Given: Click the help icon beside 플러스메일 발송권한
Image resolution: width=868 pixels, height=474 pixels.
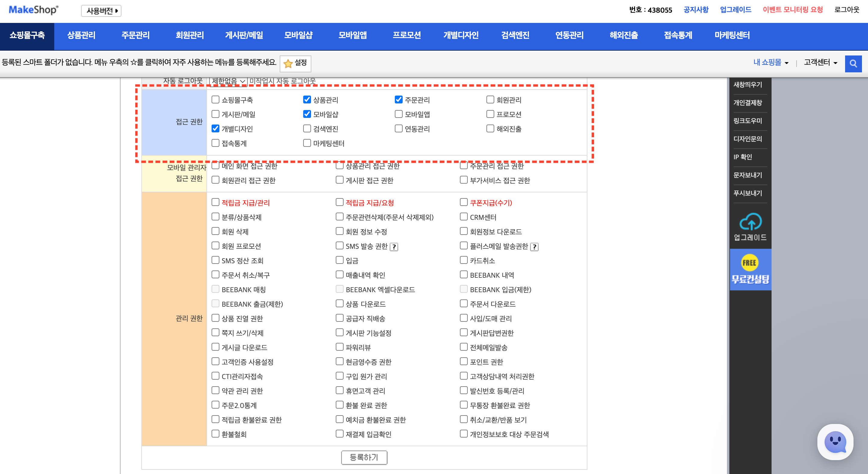Looking at the screenshot, I should (535, 246).
